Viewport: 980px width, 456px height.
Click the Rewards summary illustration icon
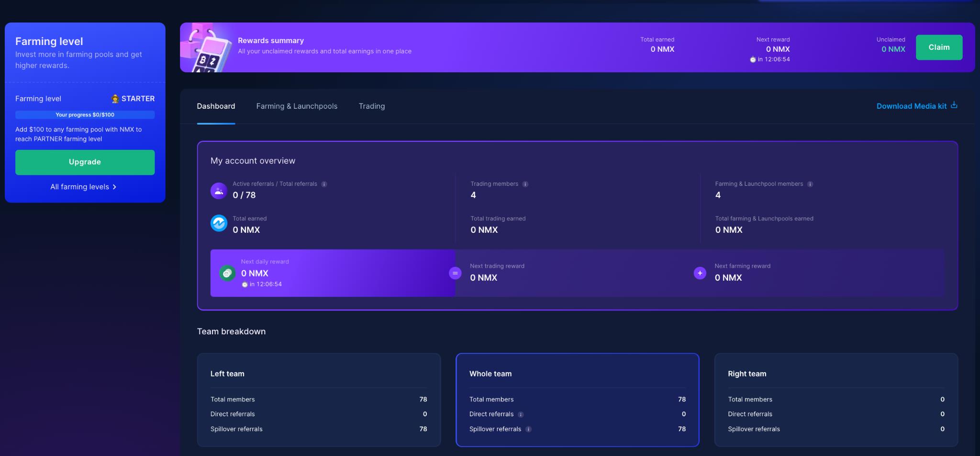click(x=207, y=48)
